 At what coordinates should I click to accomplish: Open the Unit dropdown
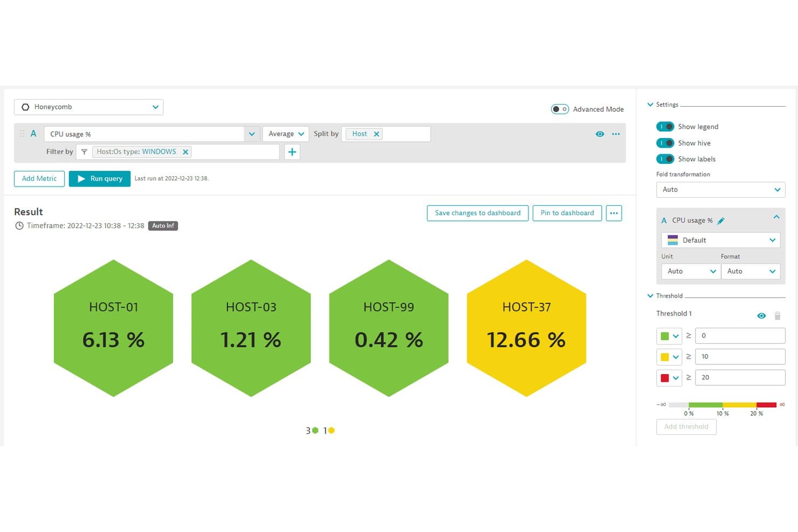[x=691, y=271]
